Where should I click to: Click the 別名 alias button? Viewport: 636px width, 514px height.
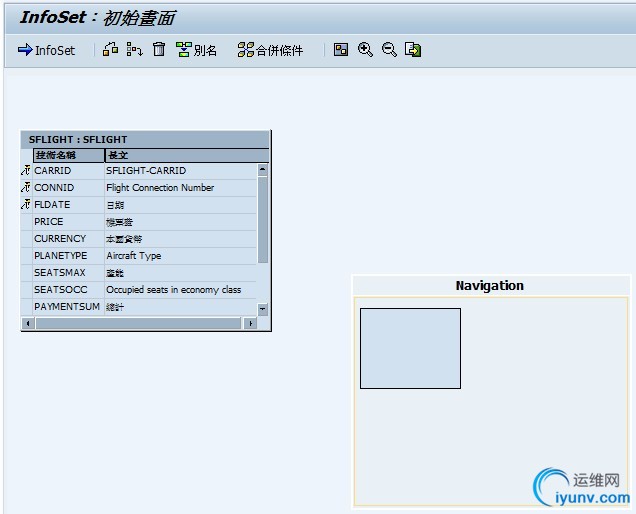tap(196, 50)
